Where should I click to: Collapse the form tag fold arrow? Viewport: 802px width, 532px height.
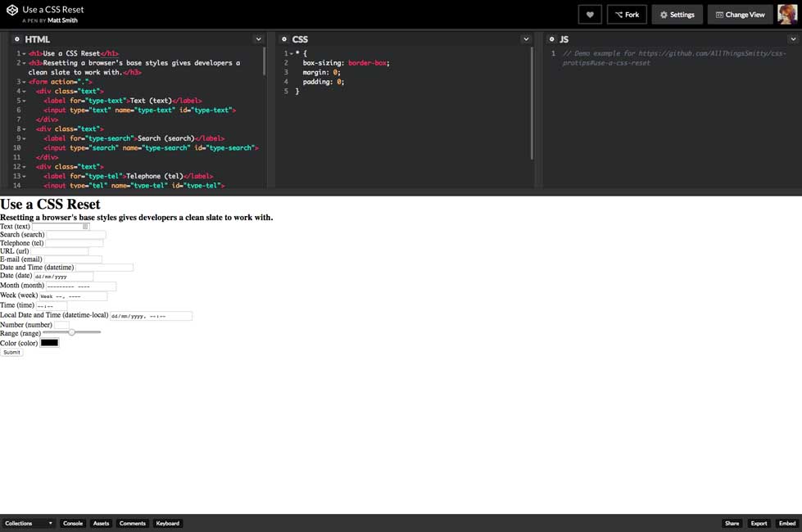point(24,82)
